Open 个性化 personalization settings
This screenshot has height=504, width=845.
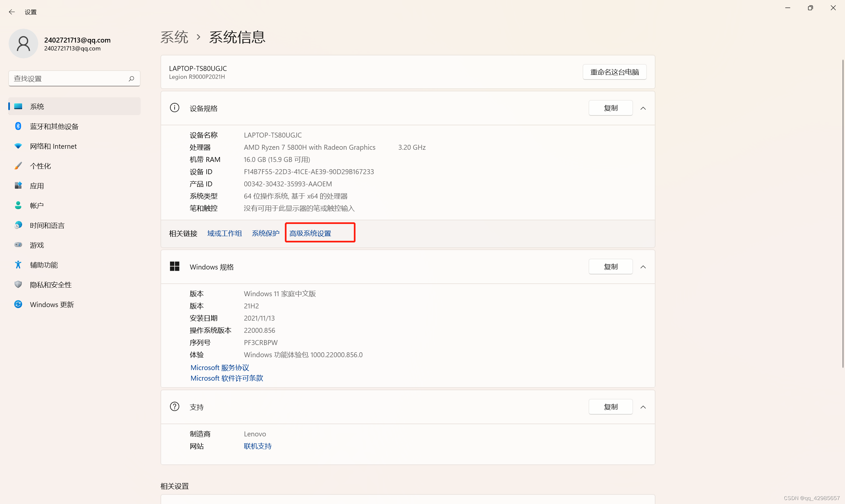[40, 166]
